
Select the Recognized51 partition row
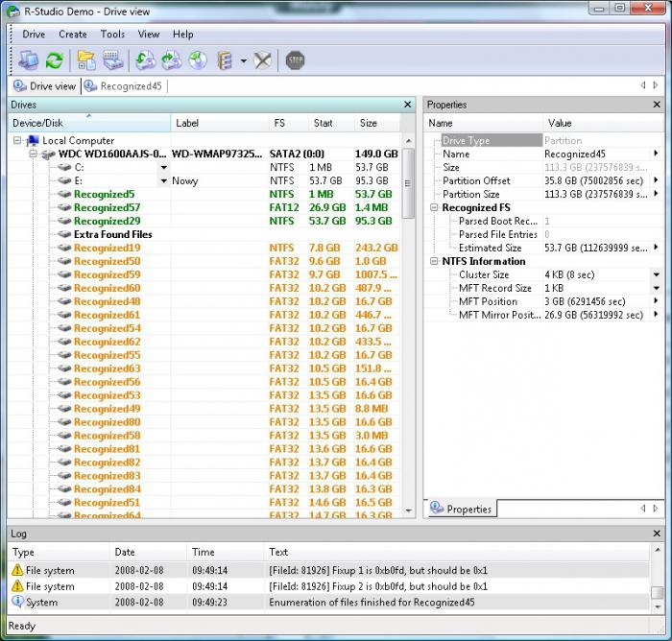pyautogui.click(x=204, y=503)
